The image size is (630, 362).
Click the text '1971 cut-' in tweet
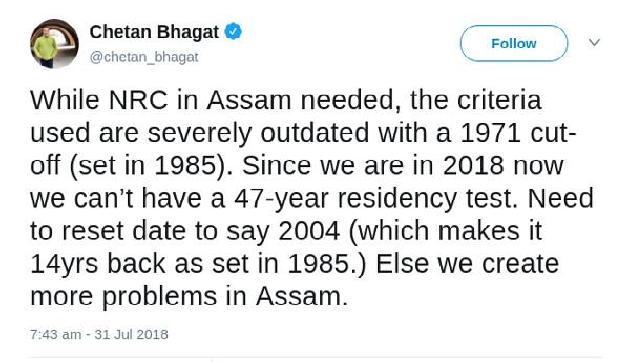pos(518,133)
